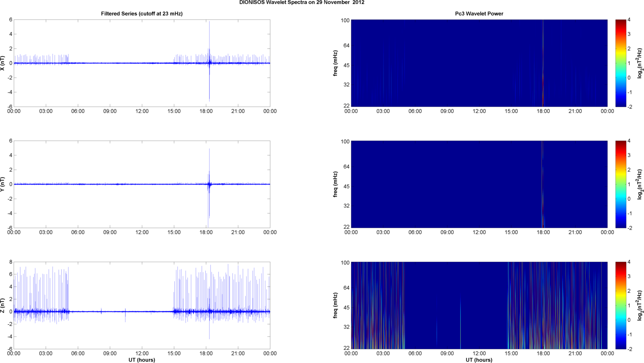This screenshot has width=644, height=363.
Task: Select the 'X (nT)' axis label
Action: (3, 63)
